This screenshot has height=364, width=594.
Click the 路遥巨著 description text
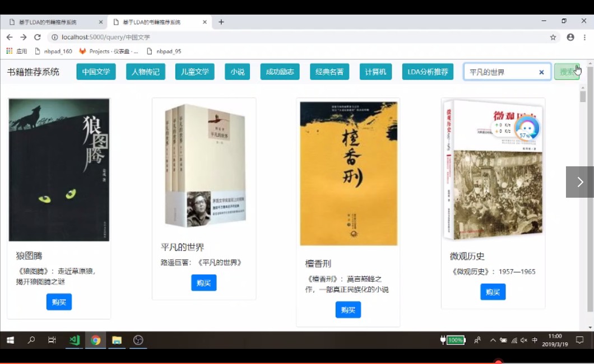point(201,263)
